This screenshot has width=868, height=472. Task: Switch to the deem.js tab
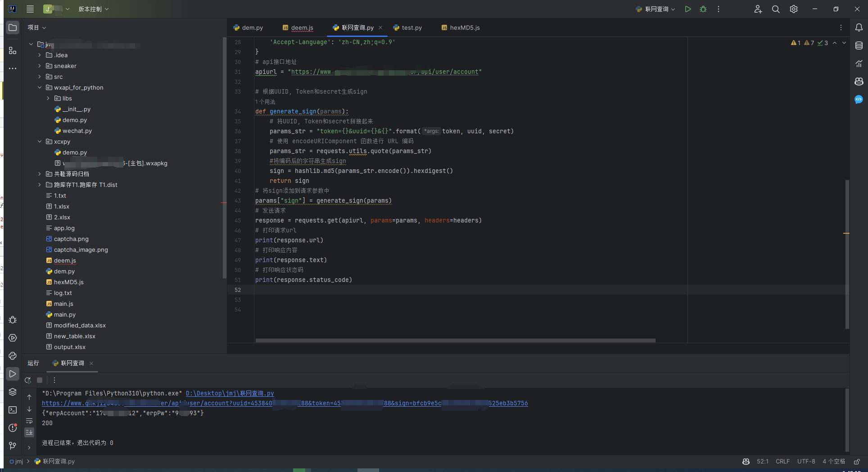click(x=298, y=27)
